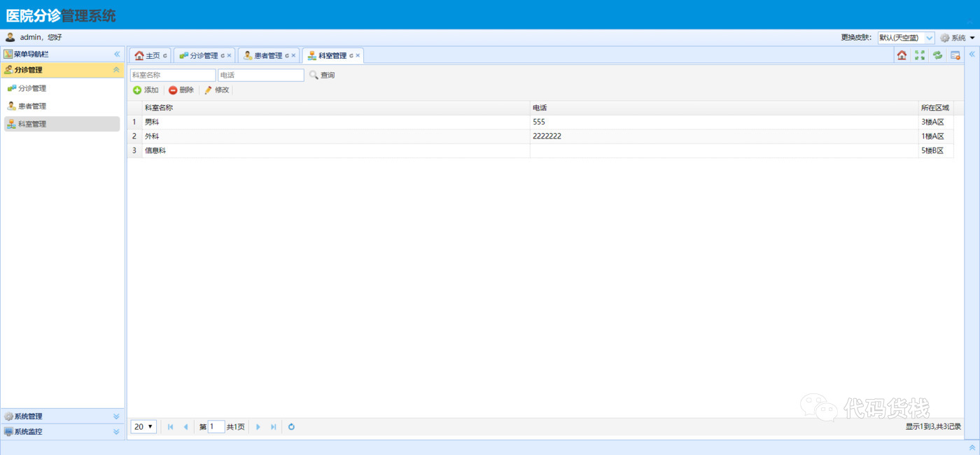Viewport: 980px width, 455px height.
Task: Close the 患者管理 tab
Action: tap(293, 55)
